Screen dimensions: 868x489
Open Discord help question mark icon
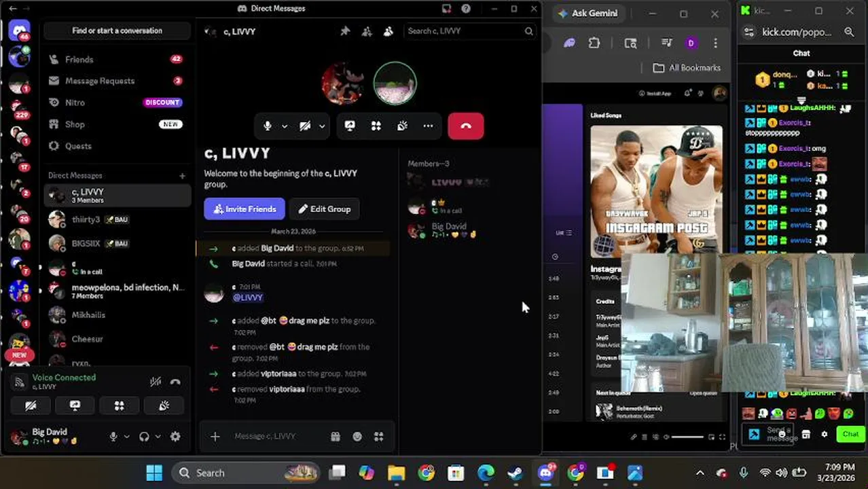[x=466, y=9]
